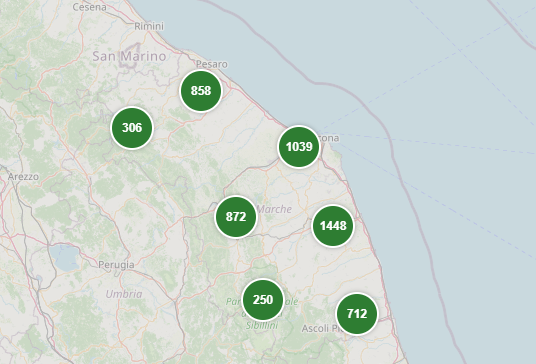Open the 872 cluster near Marche
The width and height of the screenshot is (536, 364).
[x=236, y=217]
